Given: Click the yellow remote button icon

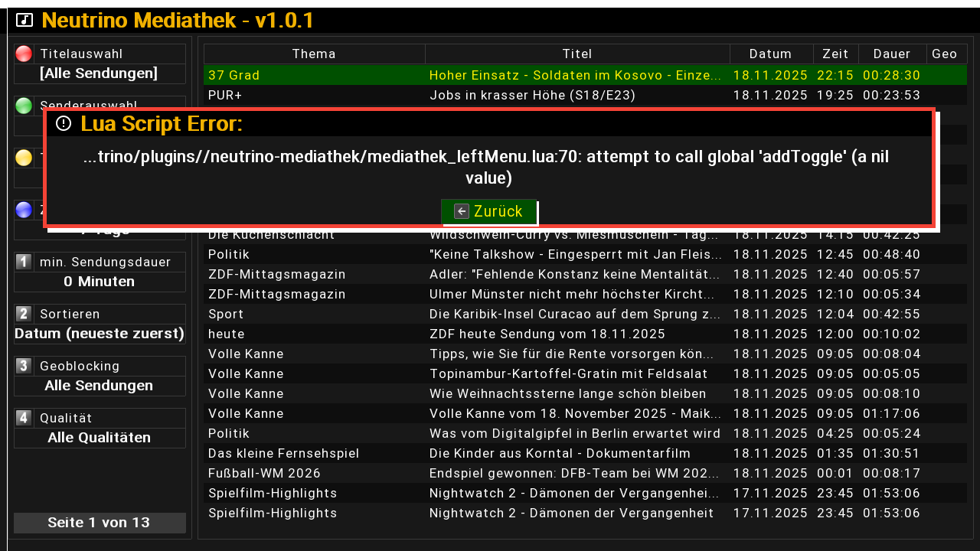Looking at the screenshot, I should (x=24, y=158).
